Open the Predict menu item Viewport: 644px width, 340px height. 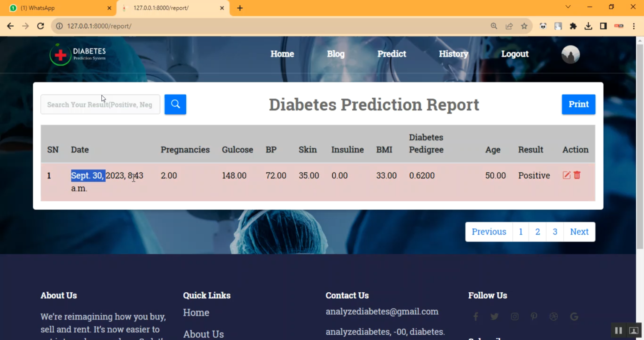click(x=391, y=54)
